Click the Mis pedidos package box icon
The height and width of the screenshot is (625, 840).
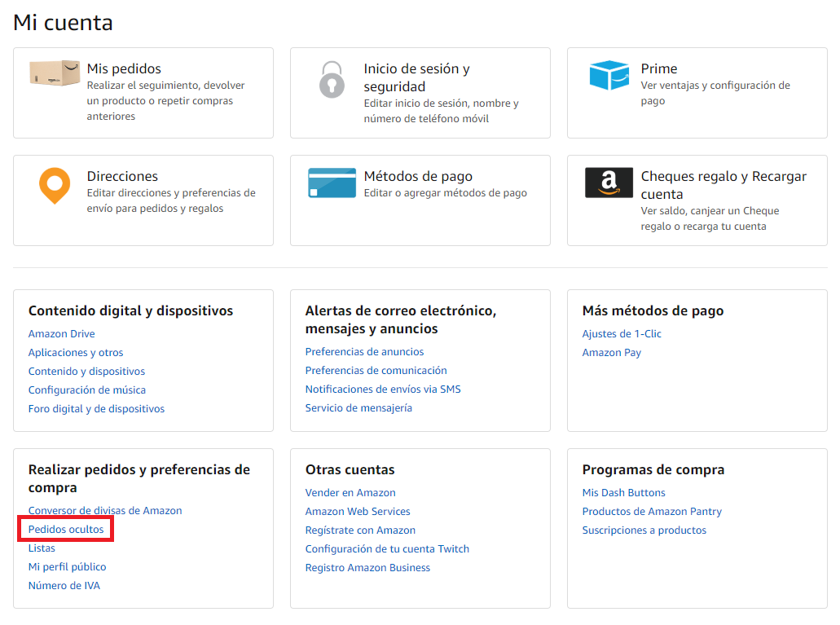coord(55,73)
